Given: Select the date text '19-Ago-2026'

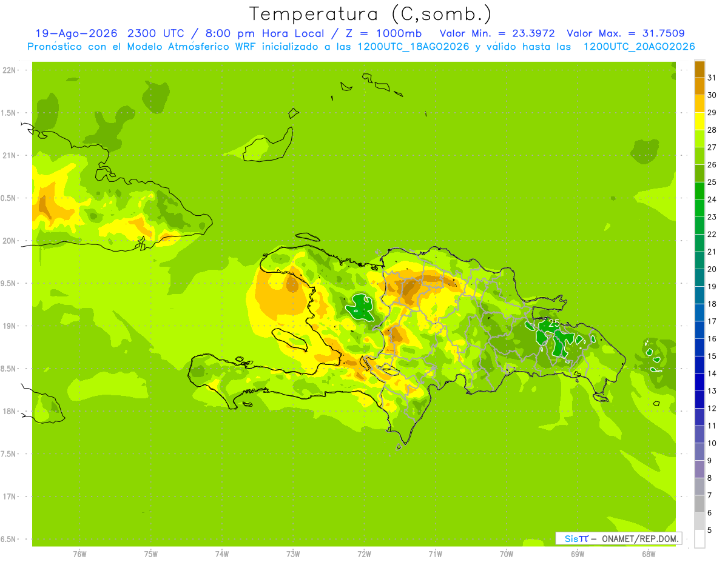Looking at the screenshot, I should click(x=76, y=33).
